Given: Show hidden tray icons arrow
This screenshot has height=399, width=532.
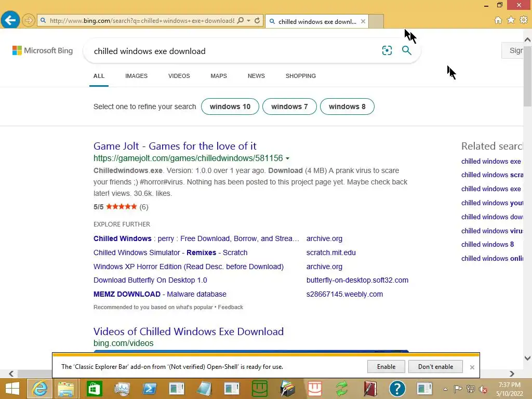Looking at the screenshot, I should [445, 389].
